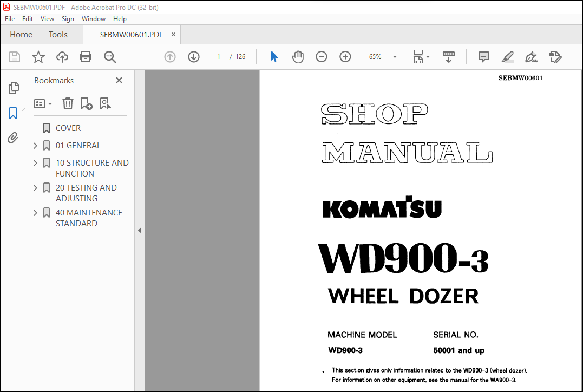Image resolution: width=583 pixels, height=392 pixels.
Task: Open the fit page options dropdown arrow
Action: tap(428, 57)
